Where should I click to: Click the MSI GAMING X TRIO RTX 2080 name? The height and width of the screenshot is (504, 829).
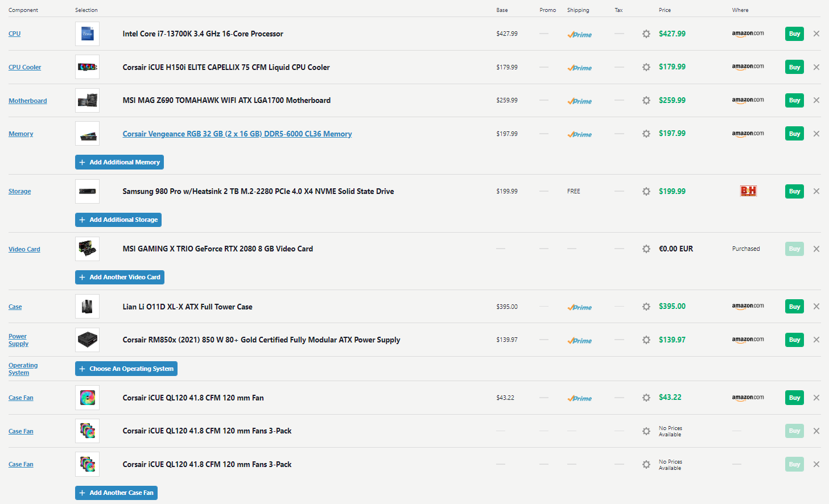click(x=218, y=249)
